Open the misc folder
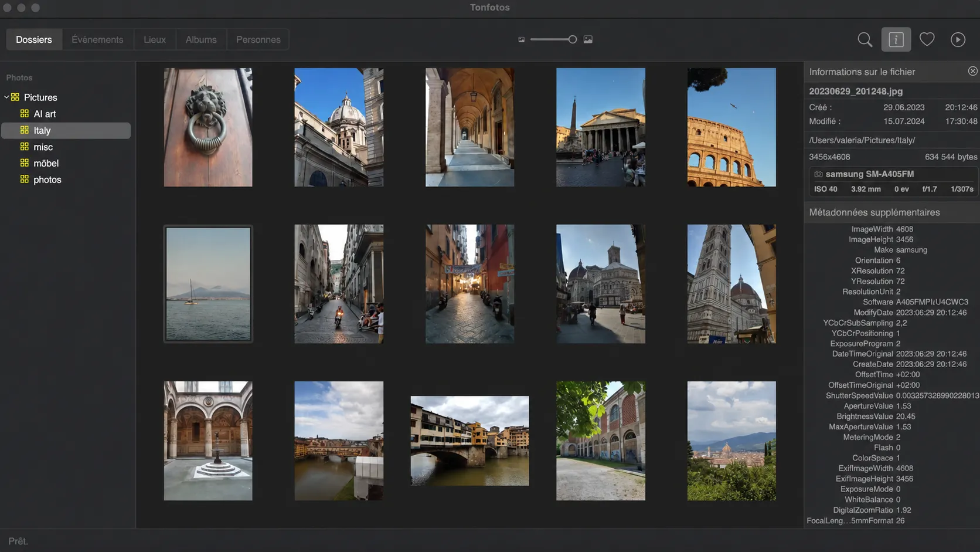980x552 pixels. coord(43,147)
